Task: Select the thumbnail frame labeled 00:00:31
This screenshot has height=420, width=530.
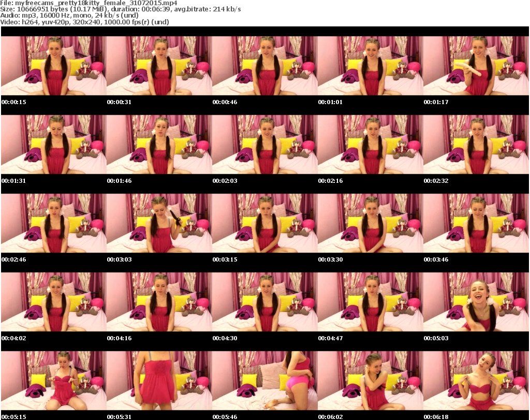Action: pos(159,66)
